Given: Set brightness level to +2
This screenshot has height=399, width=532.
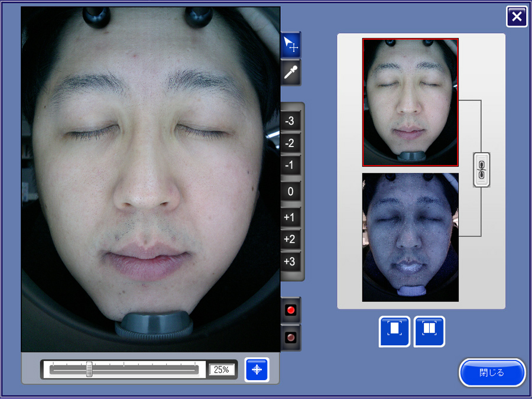Looking at the screenshot, I should tap(290, 239).
